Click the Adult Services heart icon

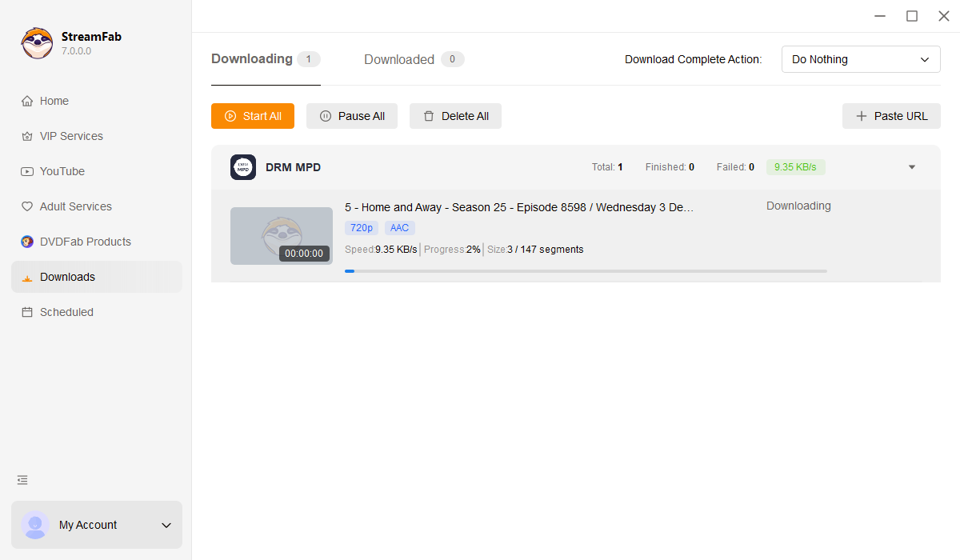[x=27, y=207]
